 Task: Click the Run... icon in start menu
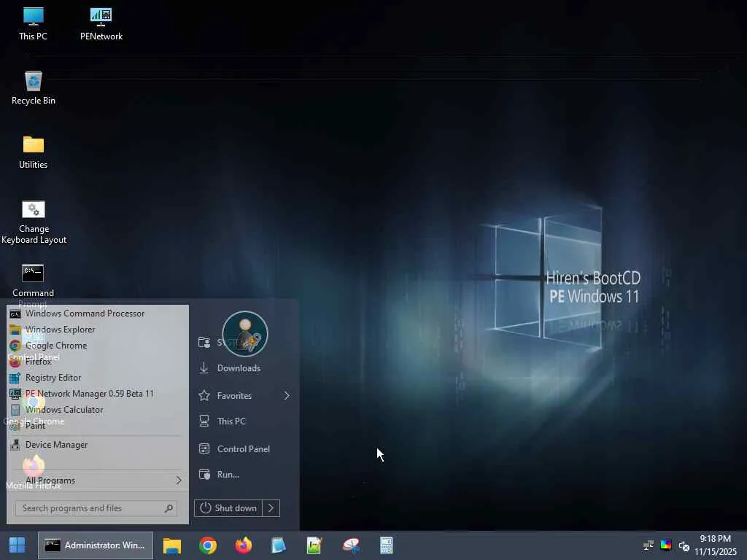[204, 475]
